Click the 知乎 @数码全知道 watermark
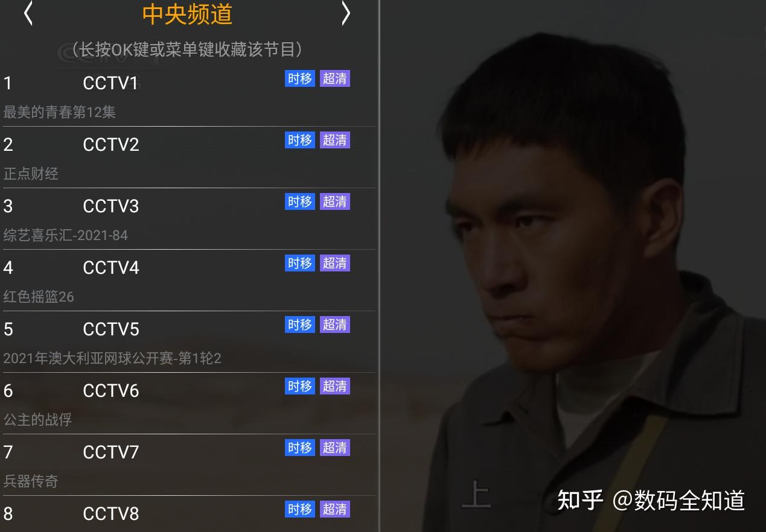The image size is (766, 532). (651, 501)
